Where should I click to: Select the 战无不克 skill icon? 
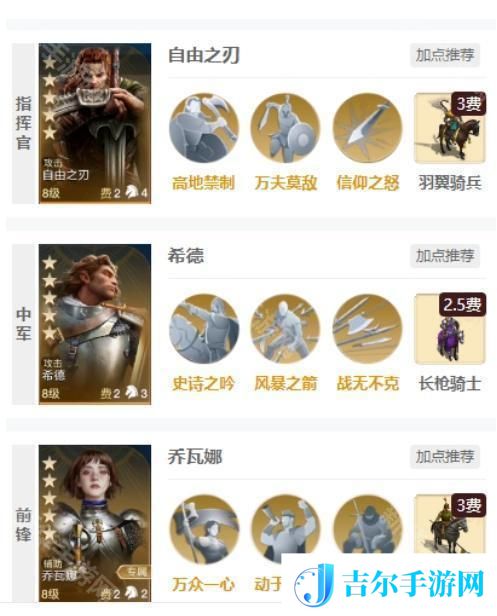pyautogui.click(x=368, y=329)
